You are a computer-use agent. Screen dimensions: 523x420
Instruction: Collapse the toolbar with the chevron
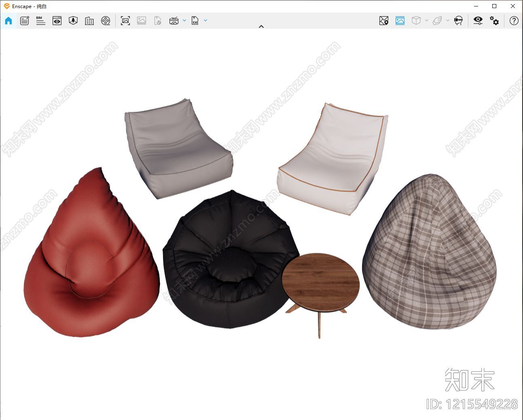click(x=261, y=26)
